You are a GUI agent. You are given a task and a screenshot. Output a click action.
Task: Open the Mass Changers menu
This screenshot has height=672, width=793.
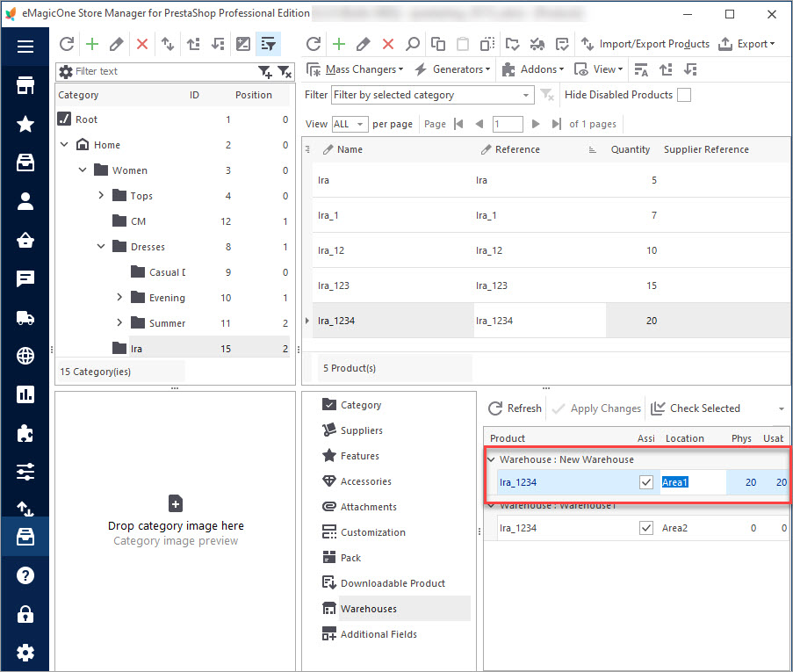point(355,69)
